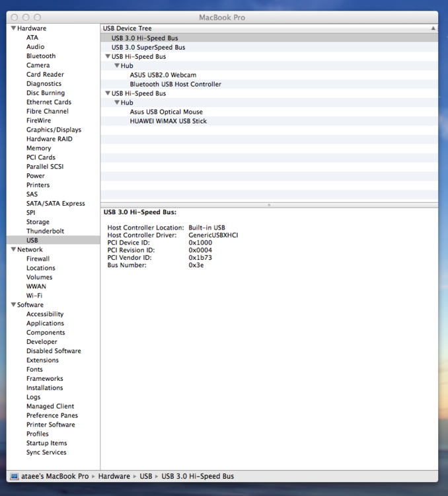Open Hardware RAID in sidebar
The image size is (448, 496).
point(50,139)
